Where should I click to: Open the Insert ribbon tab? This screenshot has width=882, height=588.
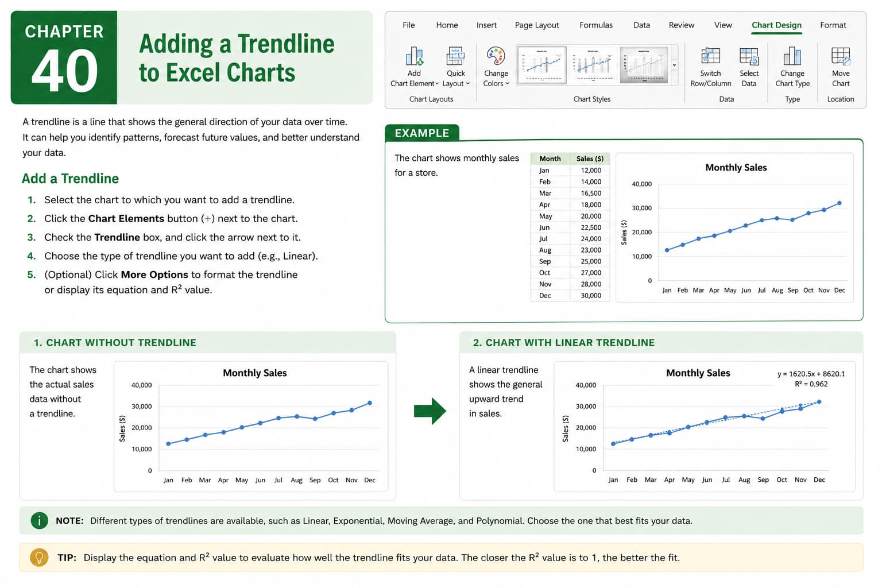(x=486, y=25)
